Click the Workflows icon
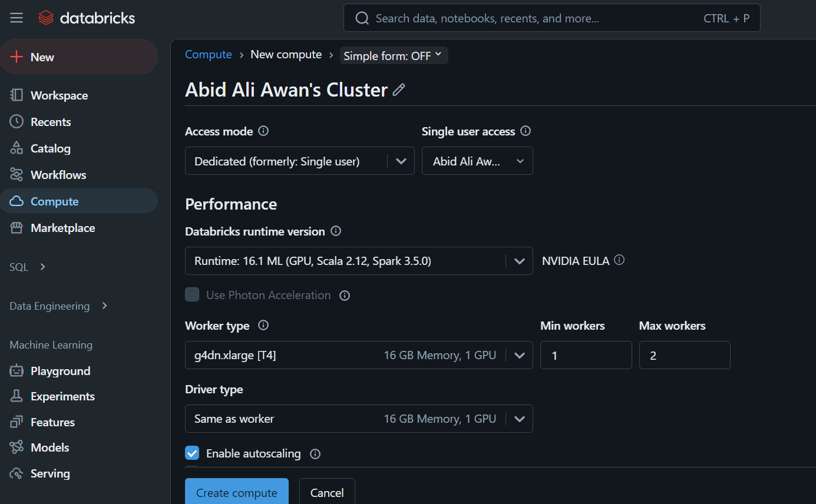The image size is (816, 504). (x=16, y=175)
